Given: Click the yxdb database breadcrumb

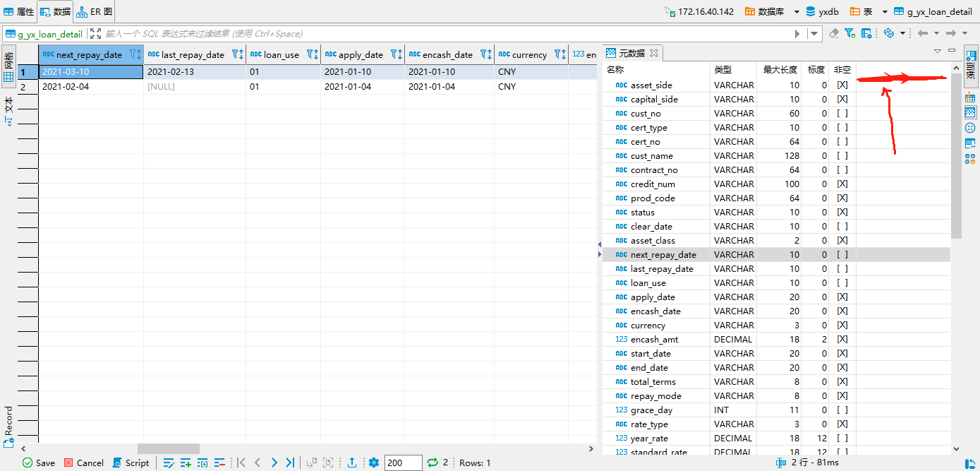Looking at the screenshot, I should click(822, 11).
